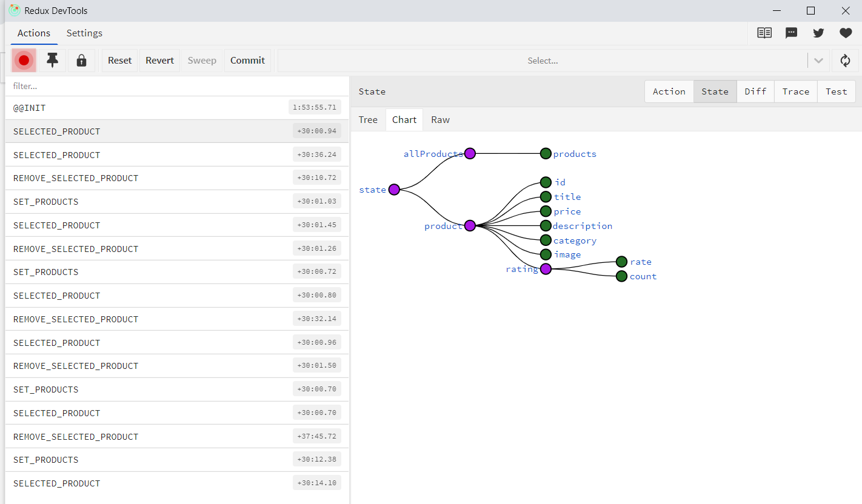Click the count green node
Image resolution: width=862 pixels, height=504 pixels.
click(x=621, y=276)
